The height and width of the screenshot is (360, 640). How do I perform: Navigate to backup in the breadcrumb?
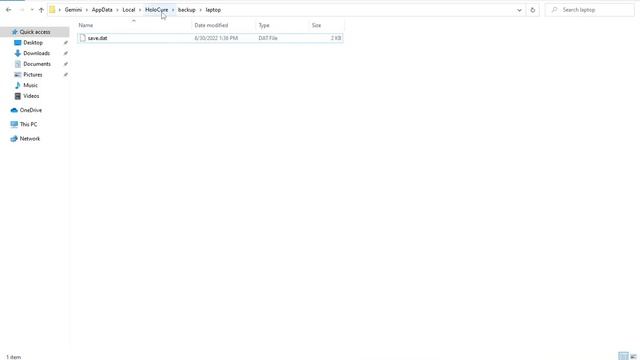pyautogui.click(x=187, y=10)
